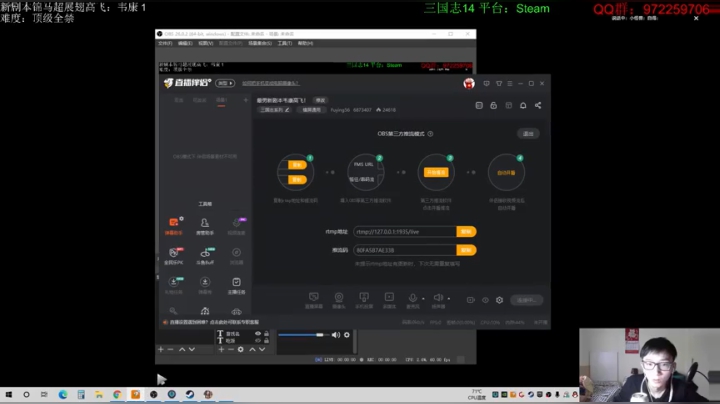The image size is (720, 404).
Task: Click the bottom notice link about streaming settings
Action: [214, 322]
